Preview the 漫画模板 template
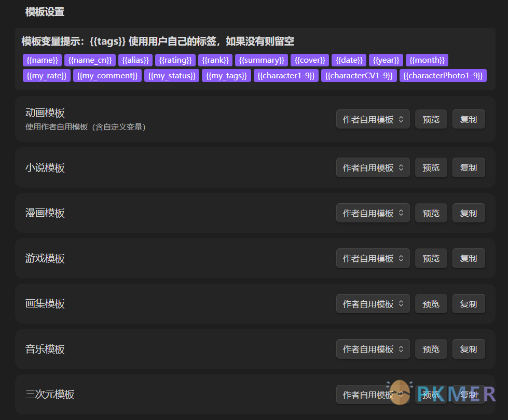The width and height of the screenshot is (508, 420). click(431, 213)
